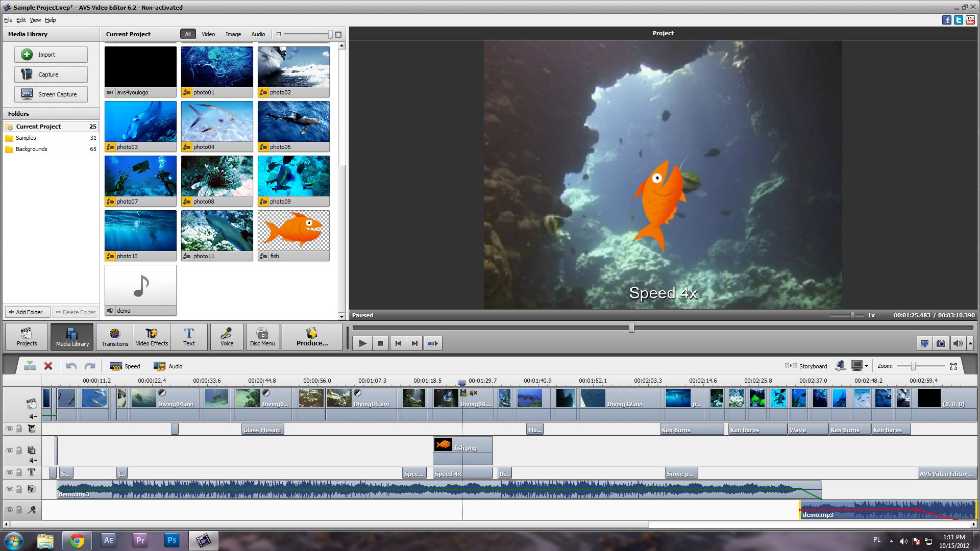Select the Screen Capture tool icon
Image resolution: width=980 pixels, height=551 pixels.
click(28, 93)
